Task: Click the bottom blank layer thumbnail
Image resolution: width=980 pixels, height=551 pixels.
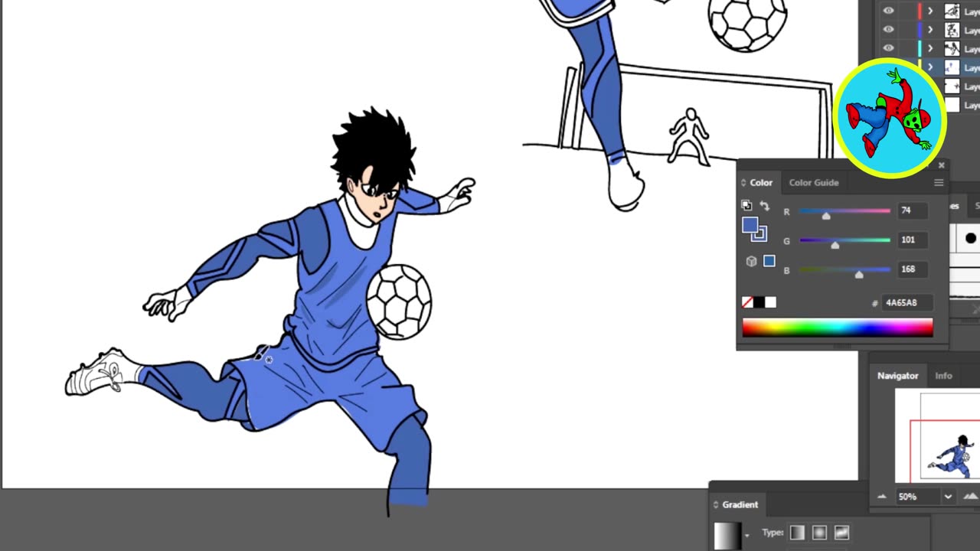Action: [x=952, y=105]
